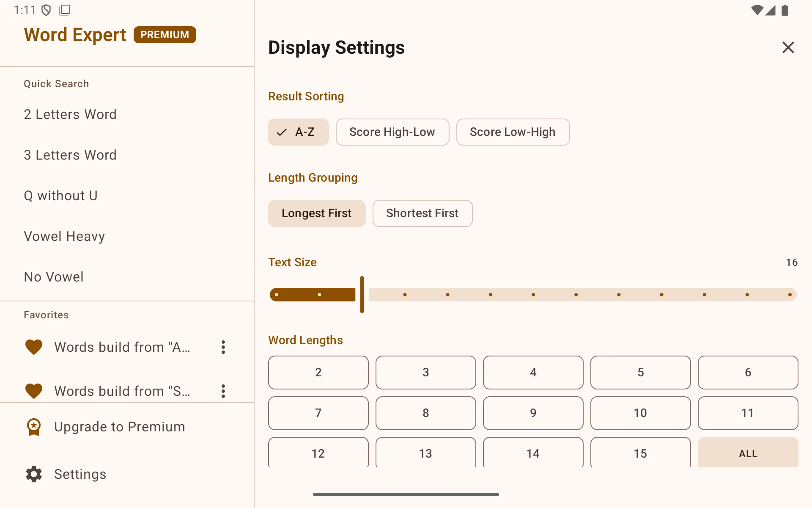The image size is (812, 508).
Task: Tap the Wi-Fi icon in status bar
Action: (x=757, y=10)
